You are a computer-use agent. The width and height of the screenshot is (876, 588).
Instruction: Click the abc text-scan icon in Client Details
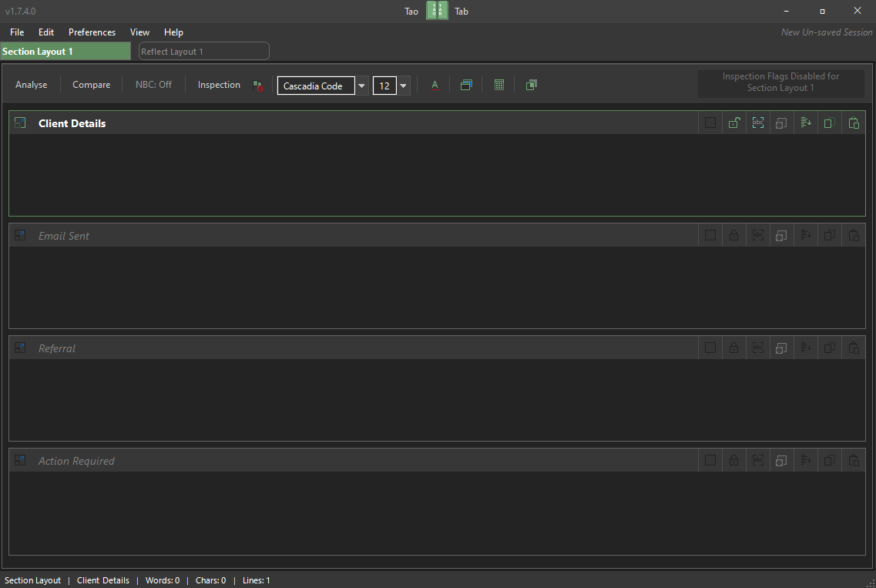click(757, 123)
